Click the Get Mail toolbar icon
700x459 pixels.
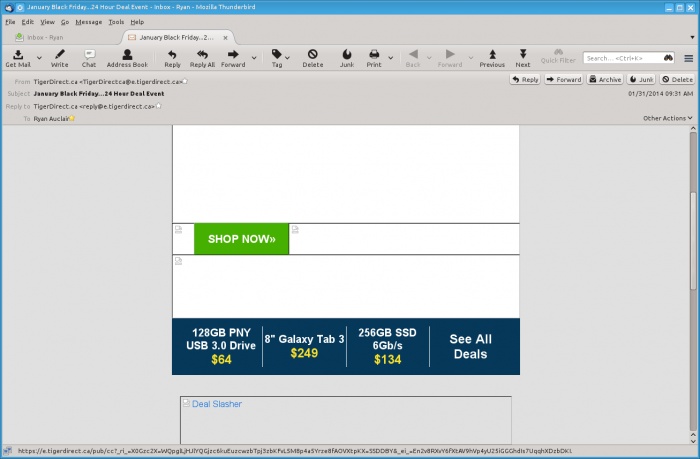pyautogui.click(x=18, y=57)
